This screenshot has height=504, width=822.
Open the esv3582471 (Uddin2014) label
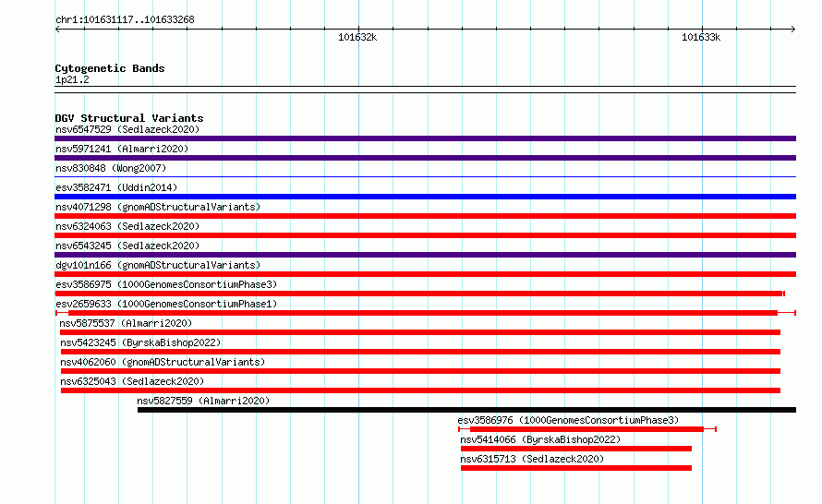coord(116,187)
